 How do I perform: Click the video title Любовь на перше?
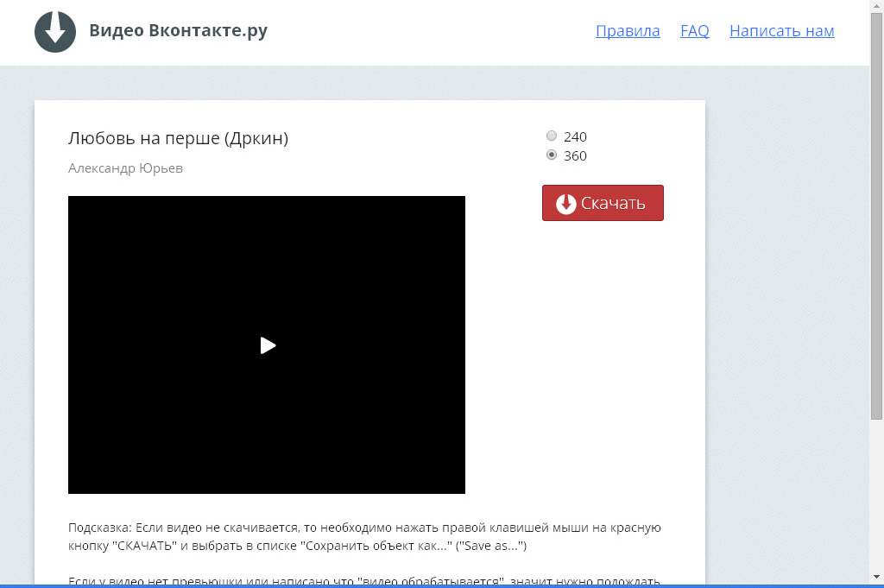[178, 138]
